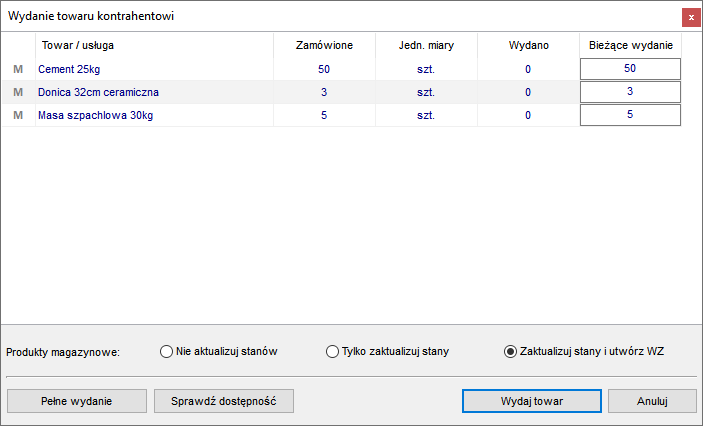The width and height of the screenshot is (703, 426).
Task: Click the 'Jedn. miary' column header
Action: click(x=426, y=45)
